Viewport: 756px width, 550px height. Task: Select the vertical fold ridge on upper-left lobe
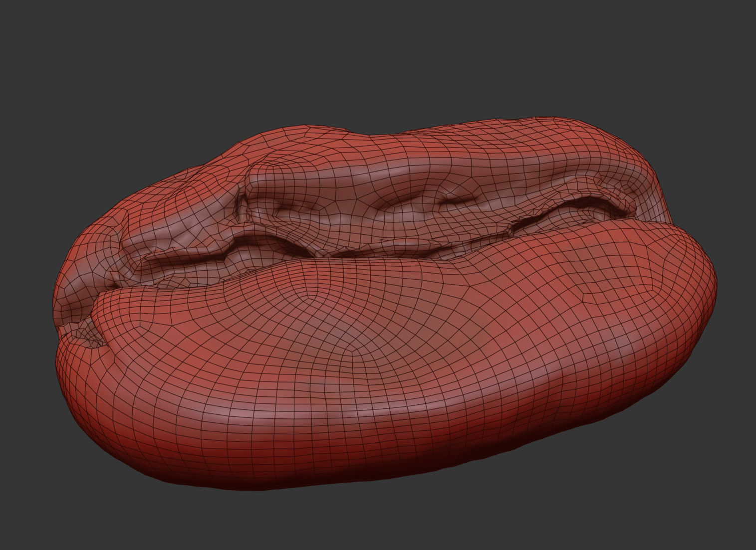coord(243,204)
